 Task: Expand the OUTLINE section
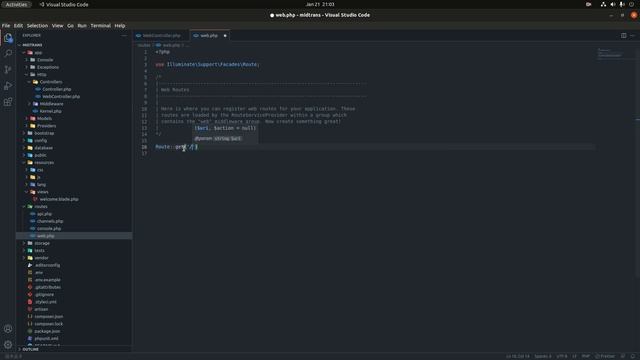(x=31, y=349)
